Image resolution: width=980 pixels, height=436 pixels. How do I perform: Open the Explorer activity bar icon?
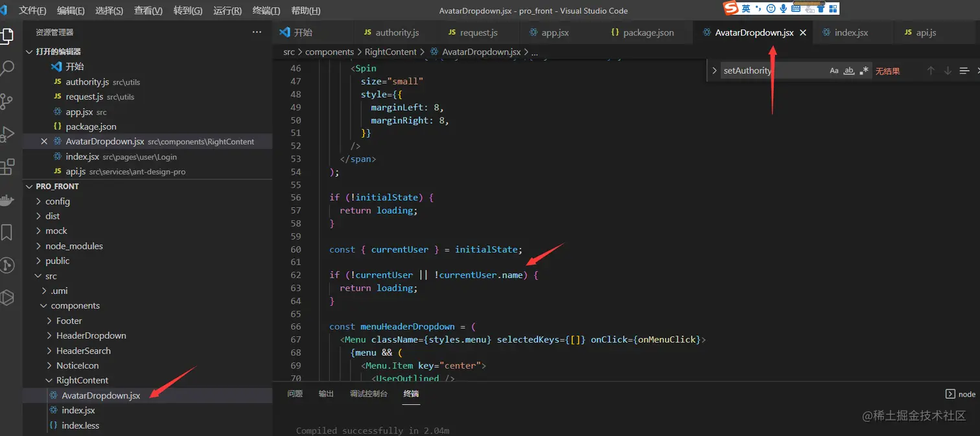click(6, 36)
